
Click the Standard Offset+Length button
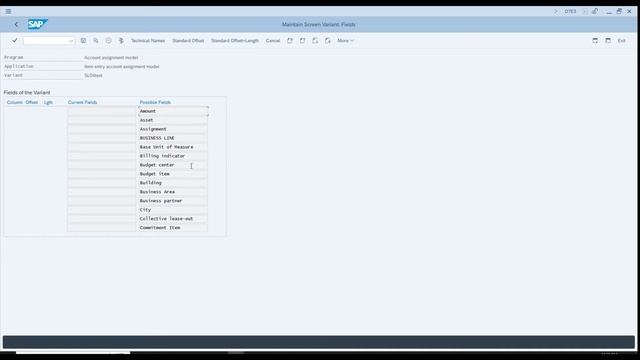(235, 40)
